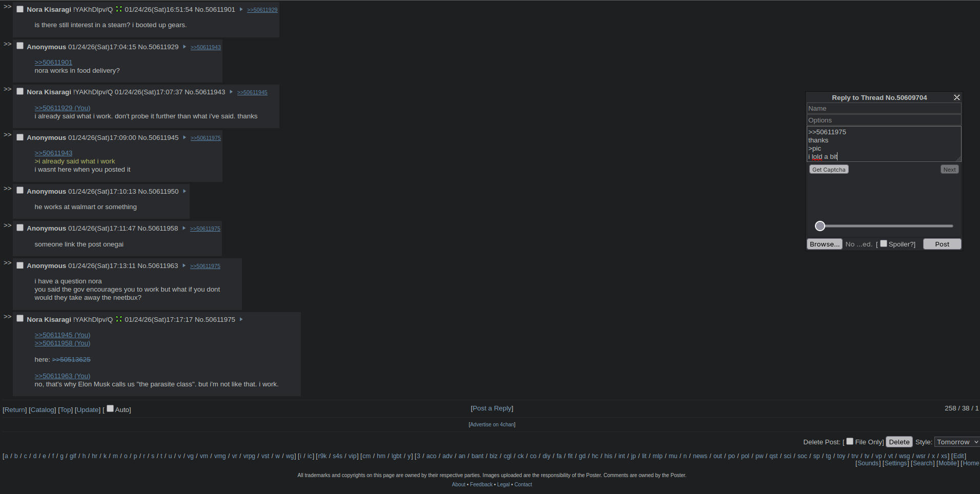The width and height of the screenshot is (980, 494).
Task: Click the Delete button for selected posts
Action: click(899, 442)
